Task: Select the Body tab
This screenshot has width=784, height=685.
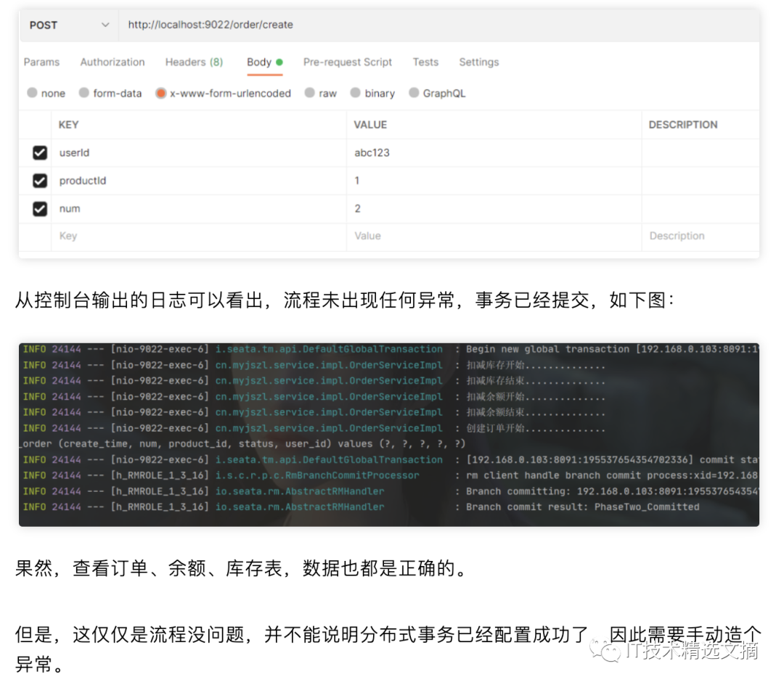Action: coord(264,62)
